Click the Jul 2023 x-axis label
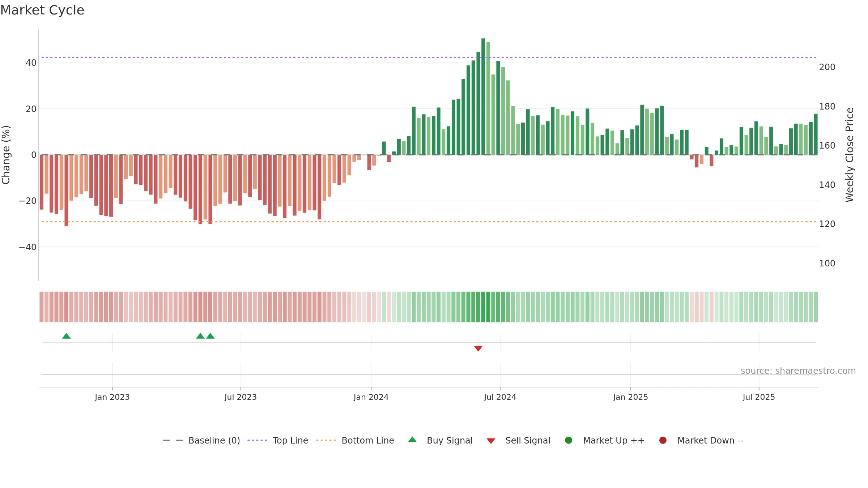 (241, 397)
